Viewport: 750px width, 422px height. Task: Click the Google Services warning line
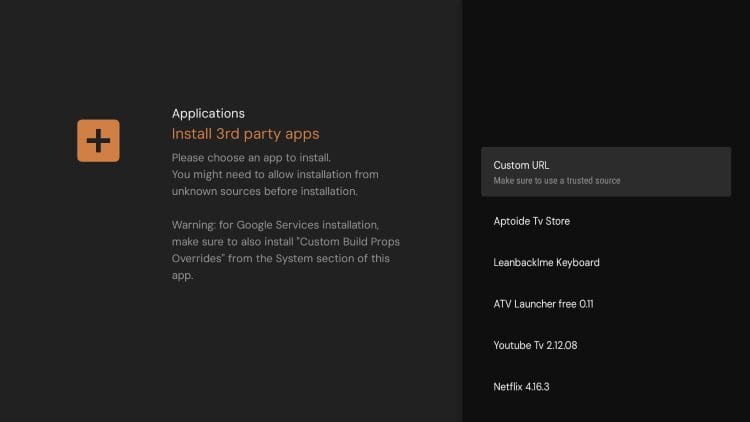click(x=275, y=225)
